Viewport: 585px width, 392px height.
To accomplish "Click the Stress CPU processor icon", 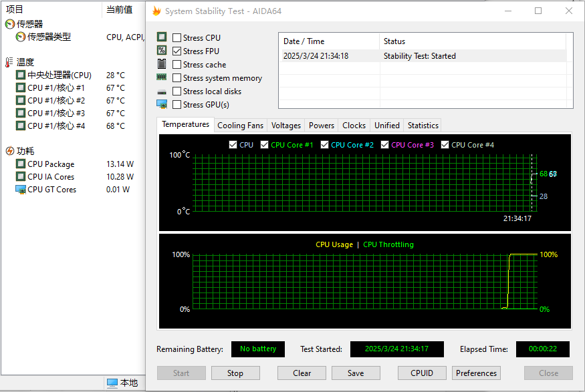I will pyautogui.click(x=160, y=37).
